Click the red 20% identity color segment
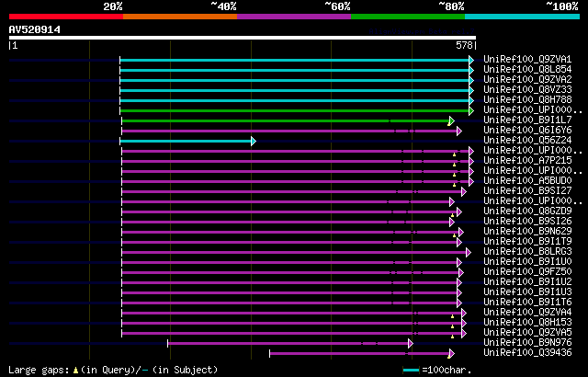 [66, 17]
